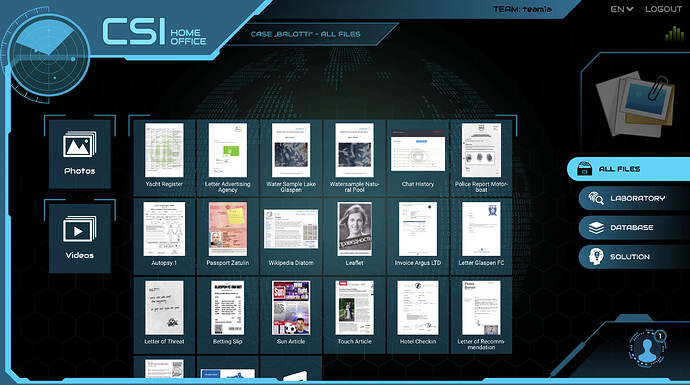Open the Photos folder icon
The width and height of the screenshot is (690, 385).
pos(80,145)
